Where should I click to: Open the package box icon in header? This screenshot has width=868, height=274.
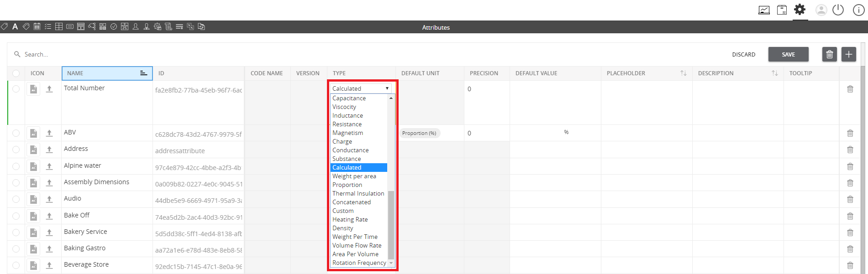click(x=782, y=10)
